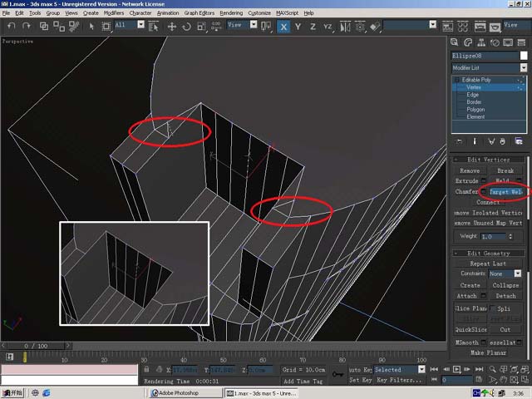Expand the Modifier List dropdown
Screen dimensions: 532x399
coord(524,68)
